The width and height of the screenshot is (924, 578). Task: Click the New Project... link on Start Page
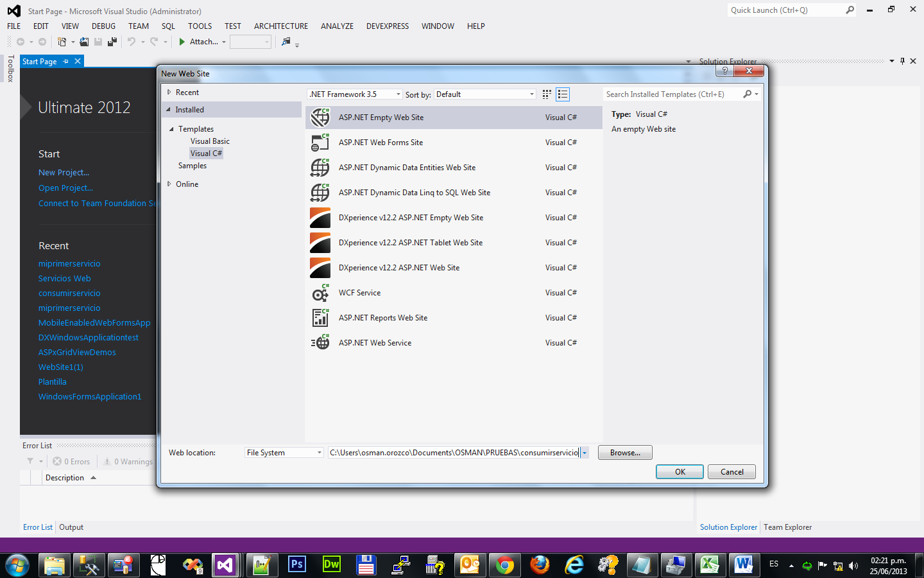(x=64, y=173)
